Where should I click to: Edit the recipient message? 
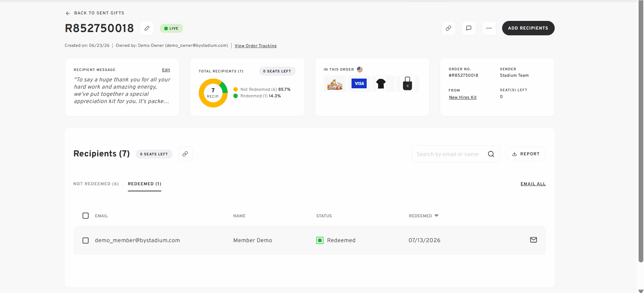[x=166, y=70]
